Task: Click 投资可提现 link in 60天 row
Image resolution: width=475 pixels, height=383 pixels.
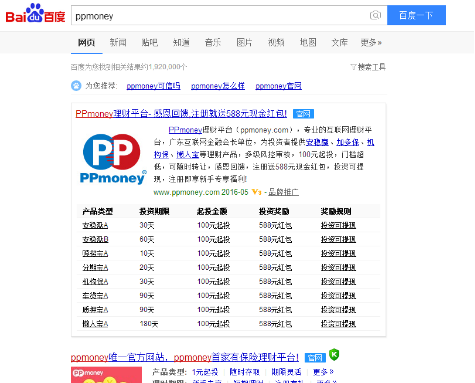Action: 338,239
